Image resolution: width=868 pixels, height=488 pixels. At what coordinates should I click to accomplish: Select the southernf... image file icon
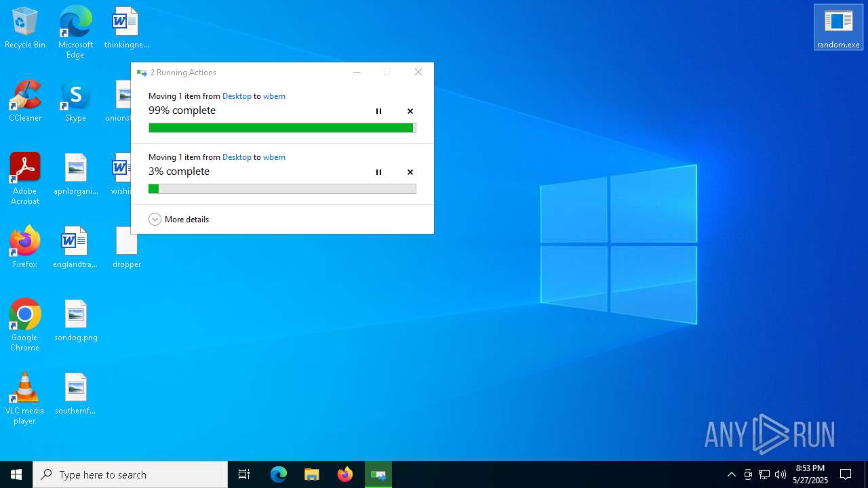pyautogui.click(x=76, y=394)
